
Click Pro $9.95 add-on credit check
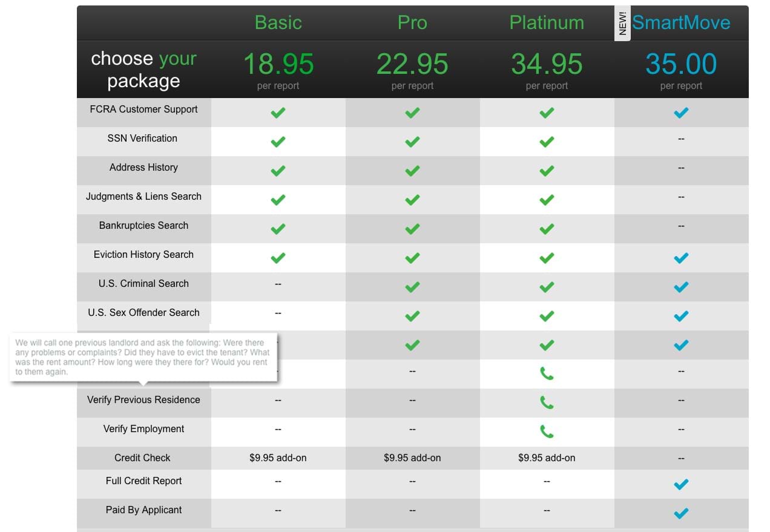pos(412,458)
